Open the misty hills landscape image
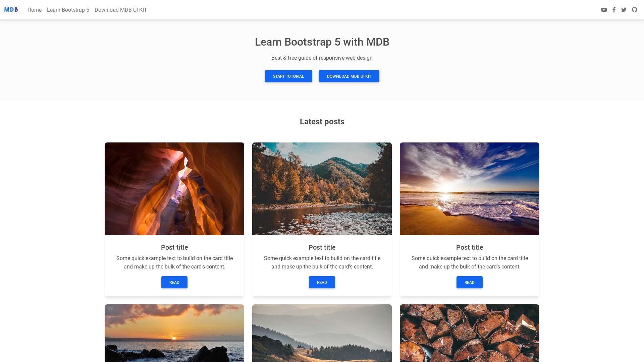The height and width of the screenshot is (362, 644). (x=322, y=333)
